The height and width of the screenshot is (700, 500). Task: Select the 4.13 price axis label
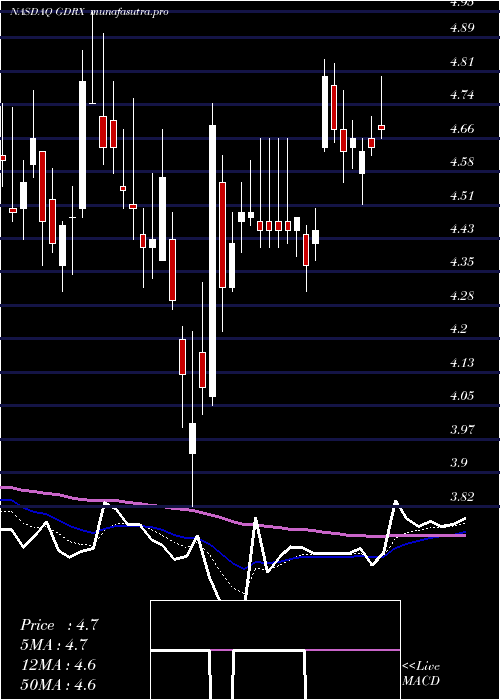point(462,362)
